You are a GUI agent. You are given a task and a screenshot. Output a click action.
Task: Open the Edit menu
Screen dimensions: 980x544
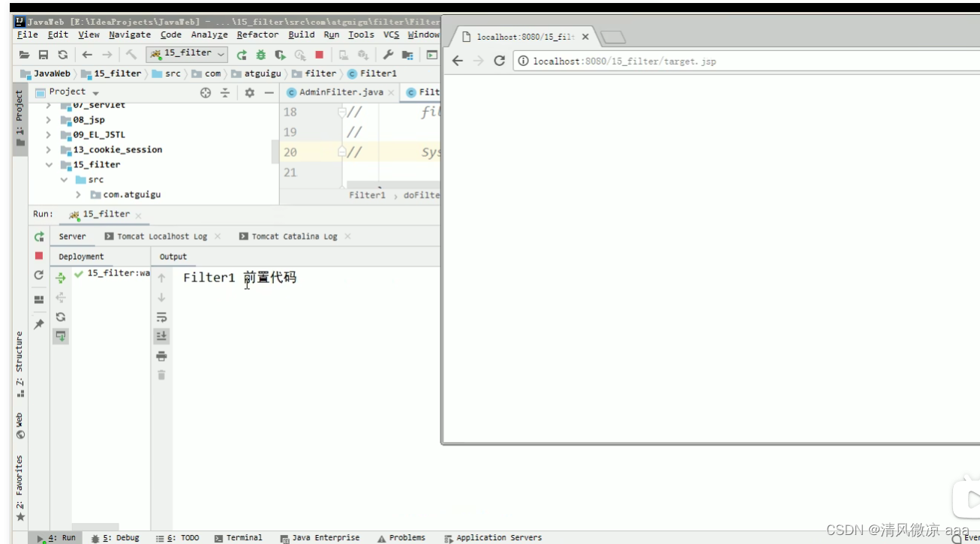point(58,35)
